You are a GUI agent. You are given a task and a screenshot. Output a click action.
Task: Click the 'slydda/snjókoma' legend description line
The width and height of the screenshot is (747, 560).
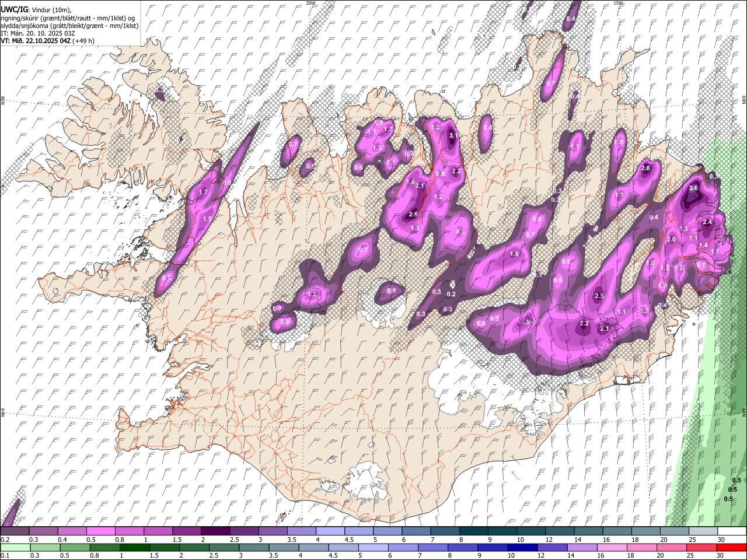coord(69,26)
